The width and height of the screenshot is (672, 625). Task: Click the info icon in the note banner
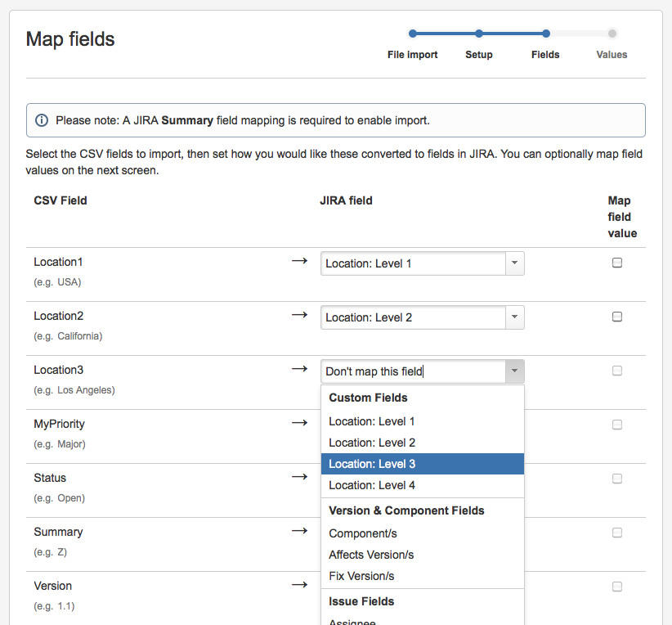42,120
